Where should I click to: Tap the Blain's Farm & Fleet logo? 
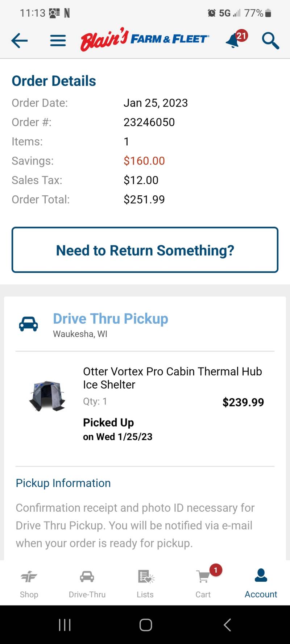coord(145,39)
